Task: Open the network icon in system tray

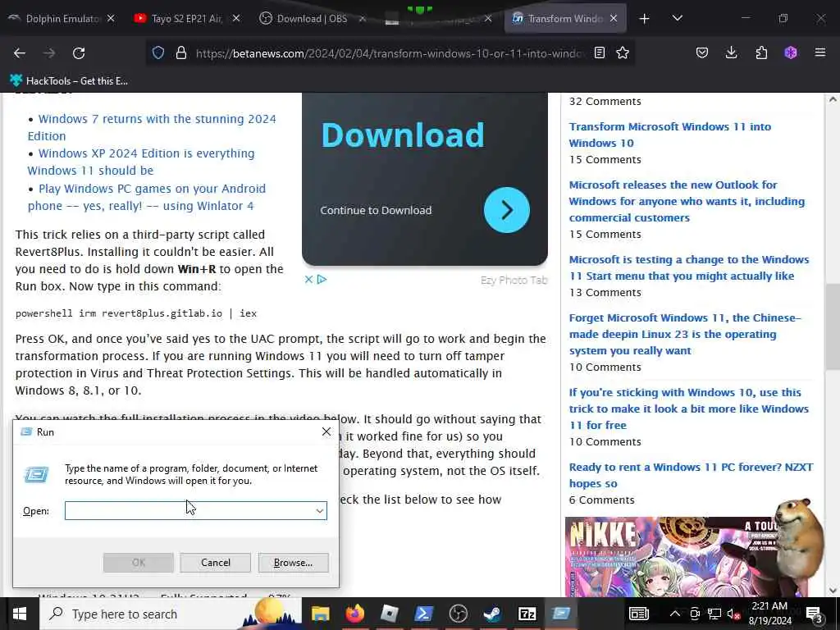Action: [714, 614]
